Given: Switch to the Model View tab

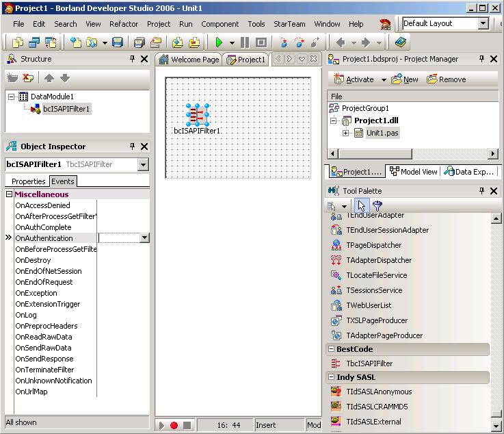Looking at the screenshot, I should (413, 171).
